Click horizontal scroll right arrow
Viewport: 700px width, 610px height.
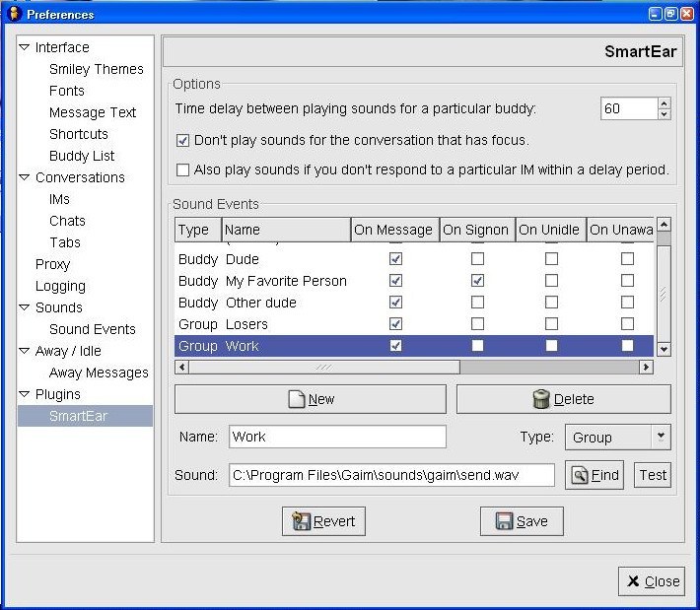646,368
